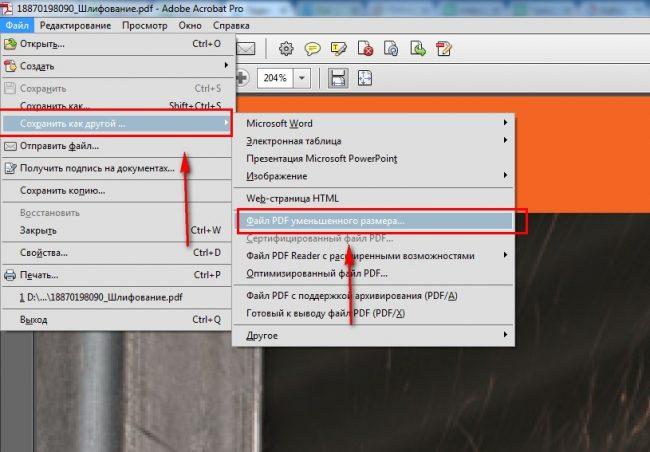The image size is (650, 452).
Task: Open the Редактирование menu
Action: (x=75, y=26)
